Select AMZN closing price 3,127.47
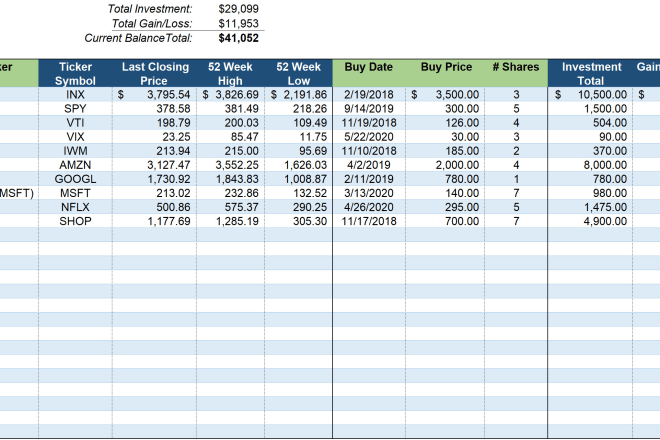 click(154, 165)
